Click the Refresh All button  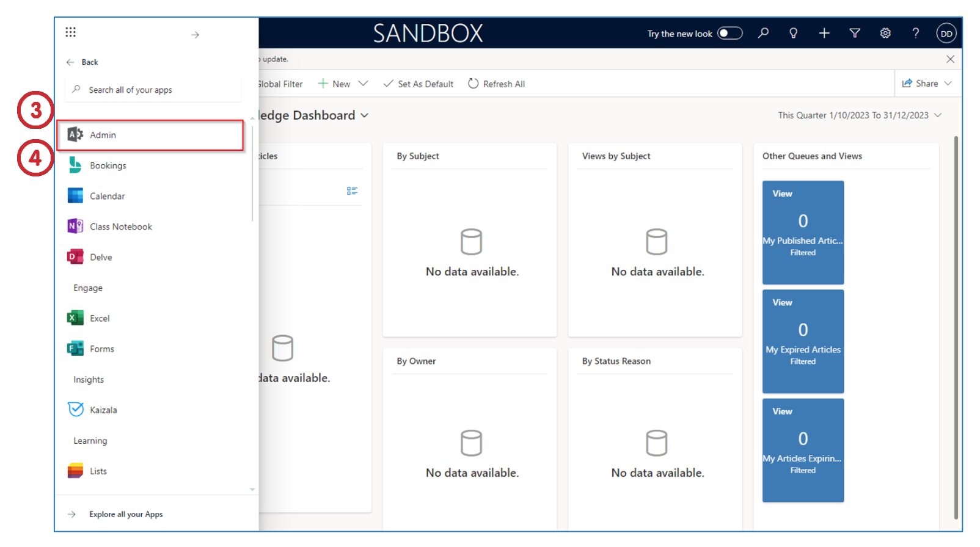496,84
